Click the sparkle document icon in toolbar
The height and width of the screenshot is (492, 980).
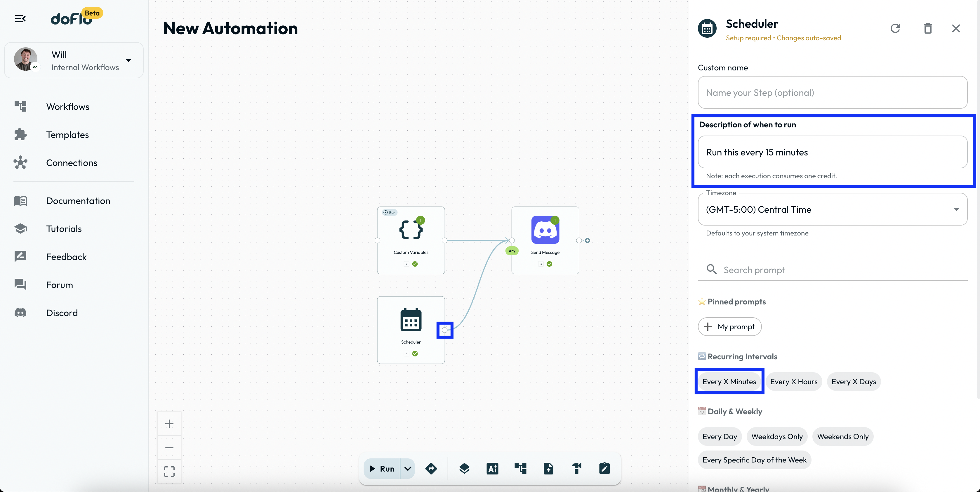(x=548, y=468)
